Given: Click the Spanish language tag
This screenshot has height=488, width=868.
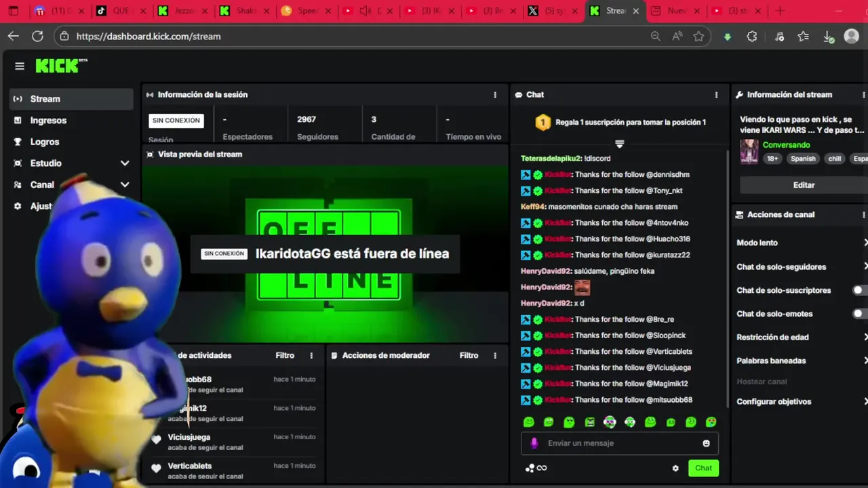Looking at the screenshot, I should point(803,159).
